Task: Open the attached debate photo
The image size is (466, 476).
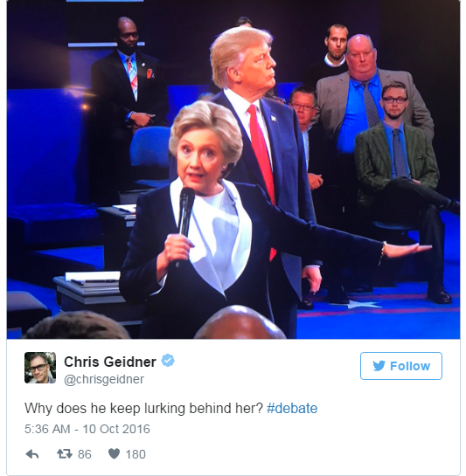Action: 233,169
